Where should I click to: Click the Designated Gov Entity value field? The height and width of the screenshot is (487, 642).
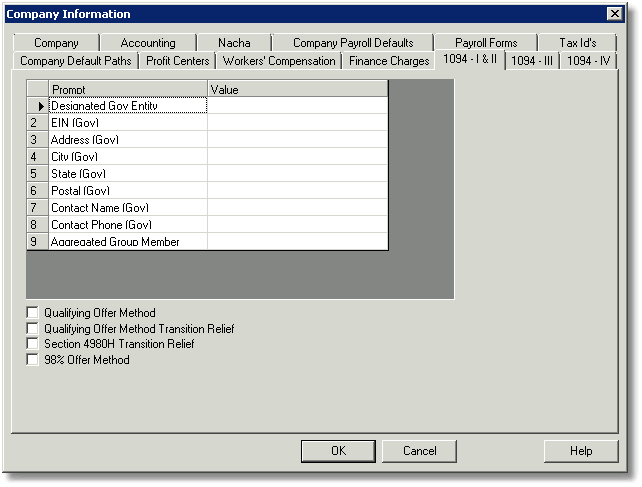[x=297, y=106]
